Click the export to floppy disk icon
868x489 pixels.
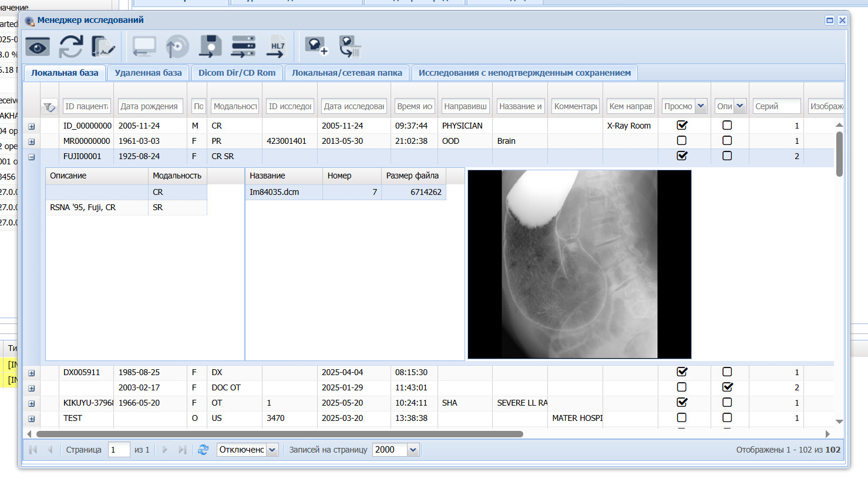(210, 47)
